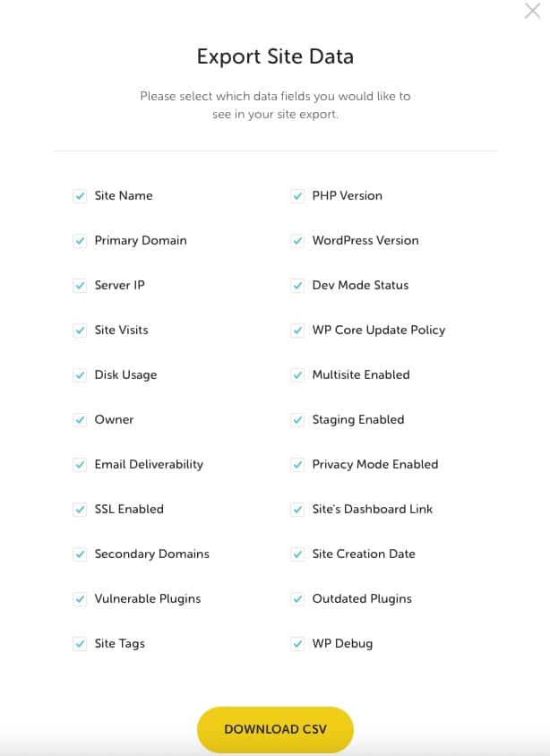The image size is (550, 756).
Task: Uncheck the Site Name checkbox
Action: (x=80, y=195)
